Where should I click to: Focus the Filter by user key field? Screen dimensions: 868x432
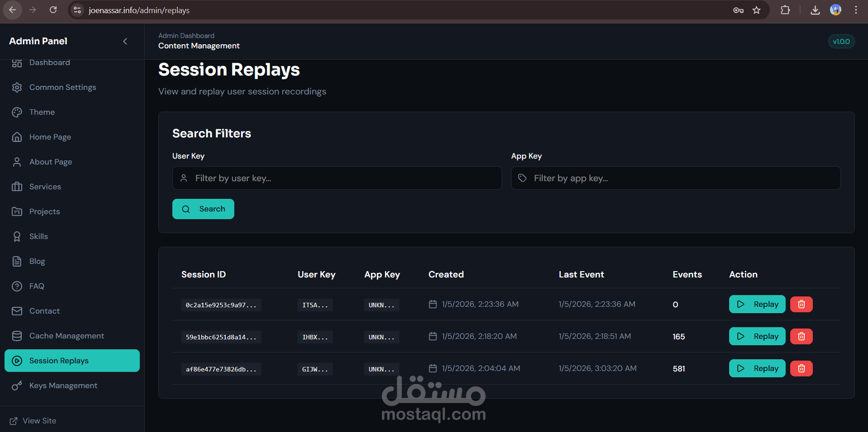coord(337,178)
